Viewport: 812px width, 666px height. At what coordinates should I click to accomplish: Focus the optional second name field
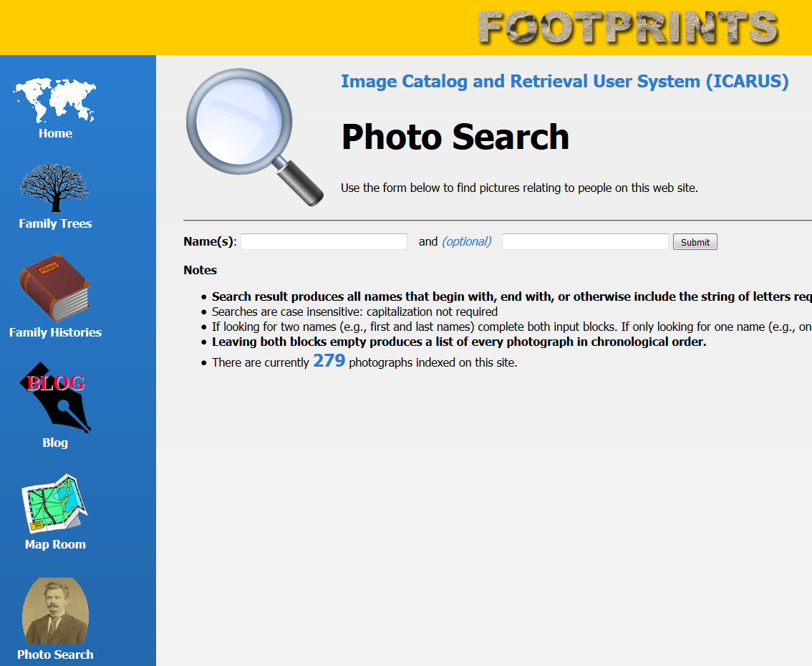pos(585,242)
